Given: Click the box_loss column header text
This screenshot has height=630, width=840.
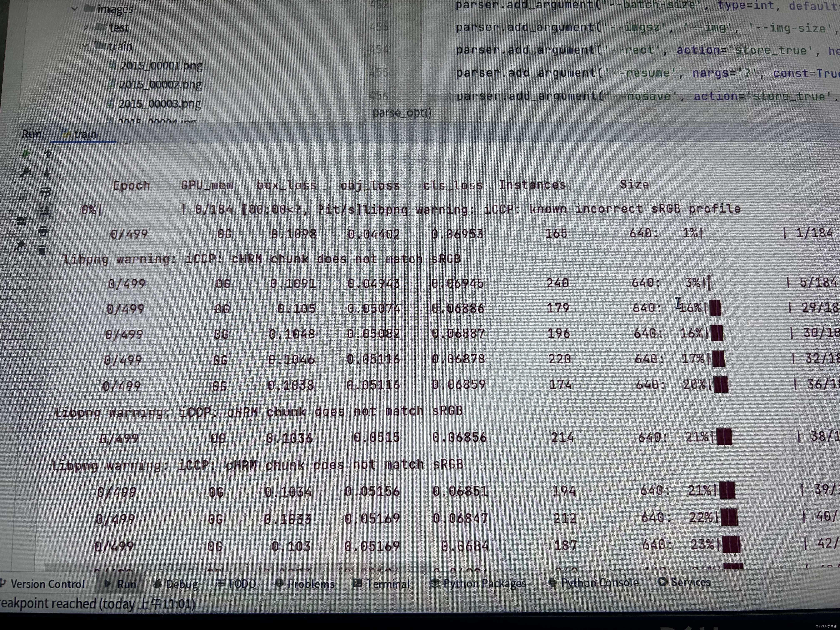Looking at the screenshot, I should 287,185.
